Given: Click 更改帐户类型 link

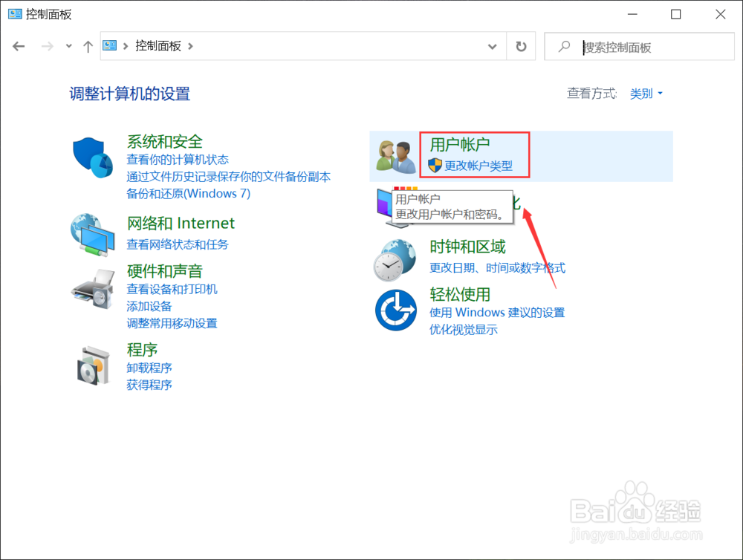Looking at the screenshot, I should point(478,166).
